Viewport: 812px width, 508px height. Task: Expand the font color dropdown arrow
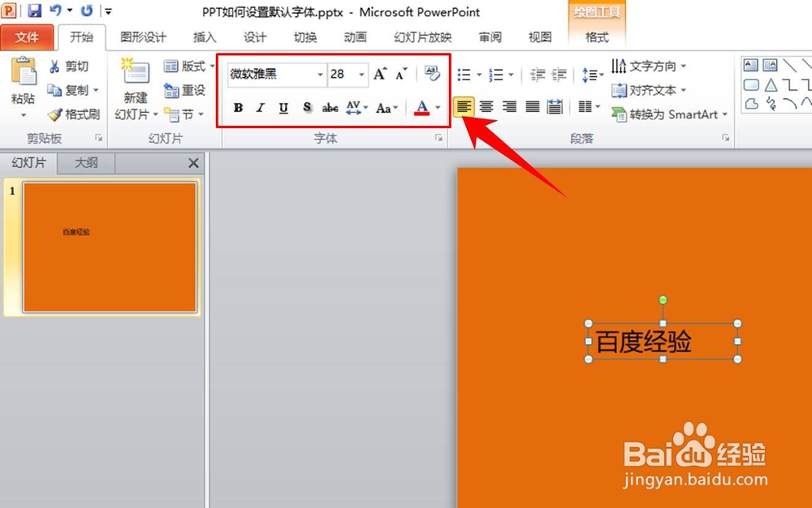click(x=438, y=108)
